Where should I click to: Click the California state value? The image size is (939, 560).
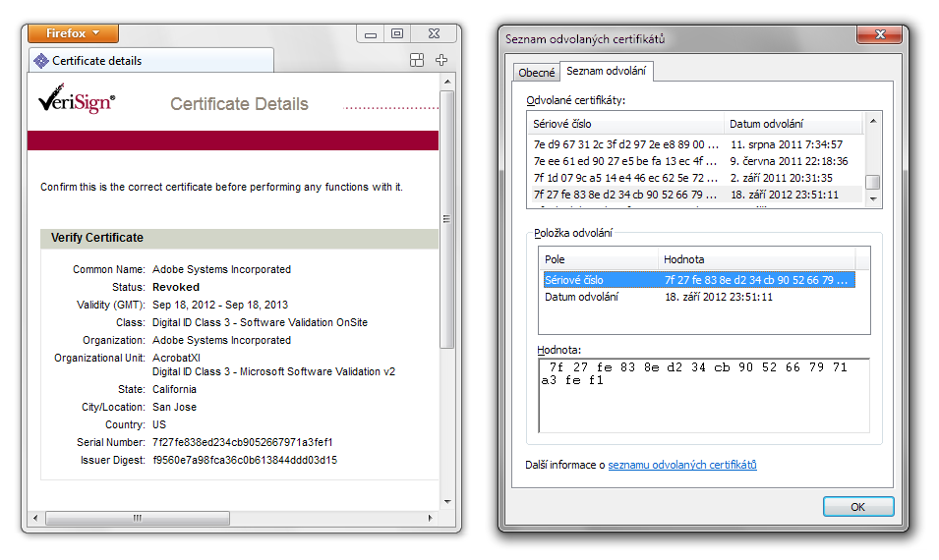coord(174,389)
